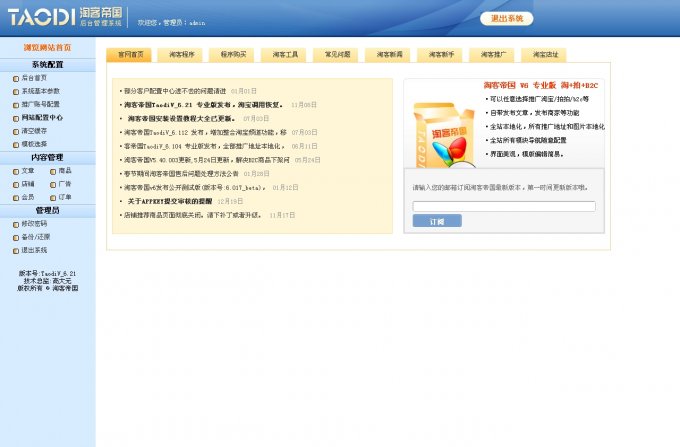Go to the 常见问题 tab
The image size is (680, 447).
(337, 55)
